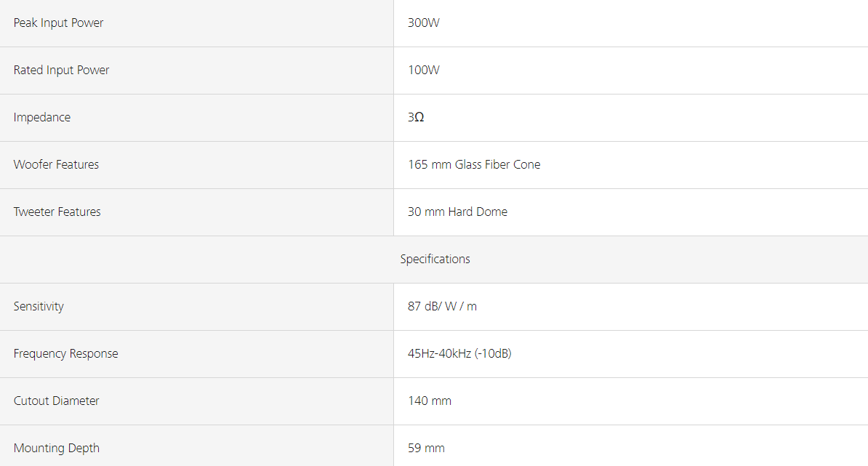Select the 87 dB/ W / m value
Screen dimensions: 868x466
442,307
